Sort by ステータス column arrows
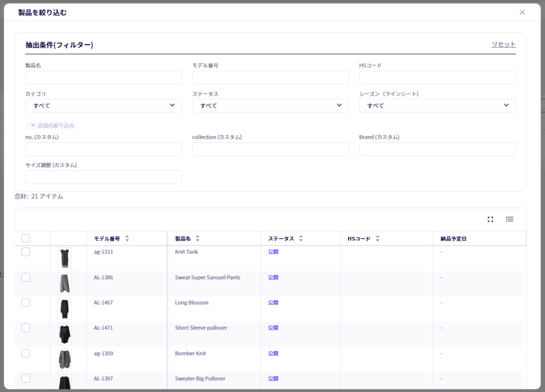 [301, 239]
